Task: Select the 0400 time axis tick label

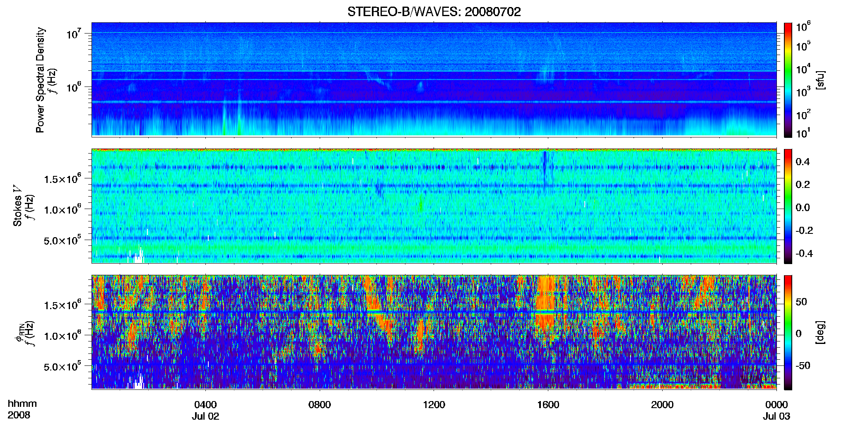Action: (x=205, y=404)
